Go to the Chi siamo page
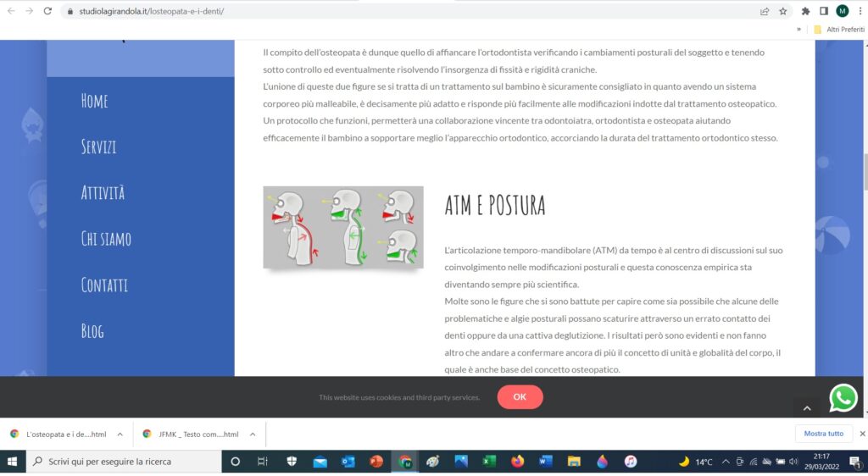This screenshot has height=476, width=868. point(106,239)
